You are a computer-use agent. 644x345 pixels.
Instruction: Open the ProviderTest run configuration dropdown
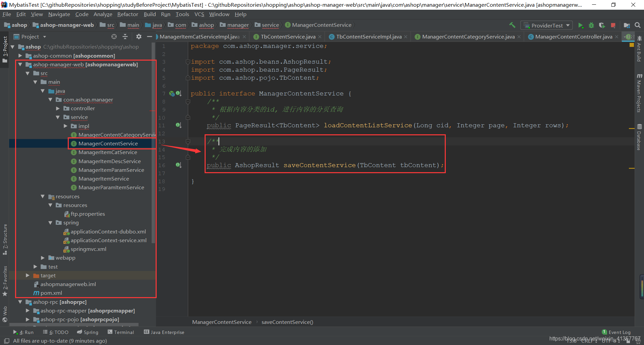tap(546, 25)
